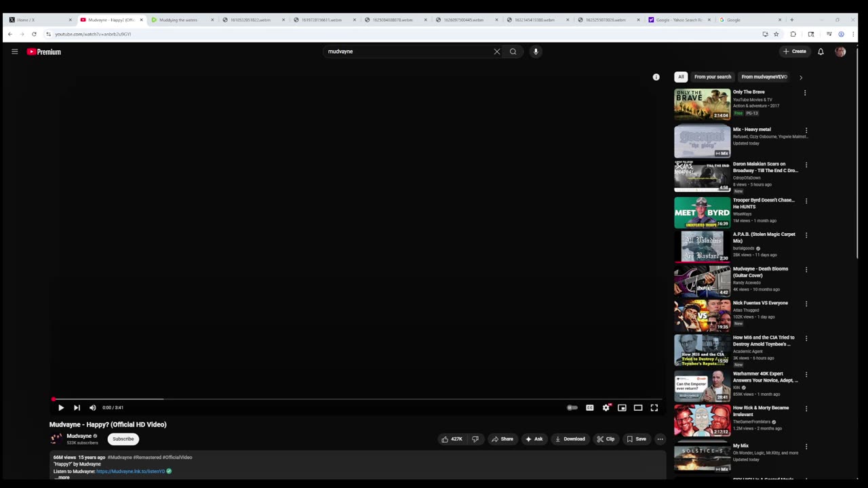Open more actions ellipsis under video
This screenshot has height=488, width=868.
pos(660,439)
